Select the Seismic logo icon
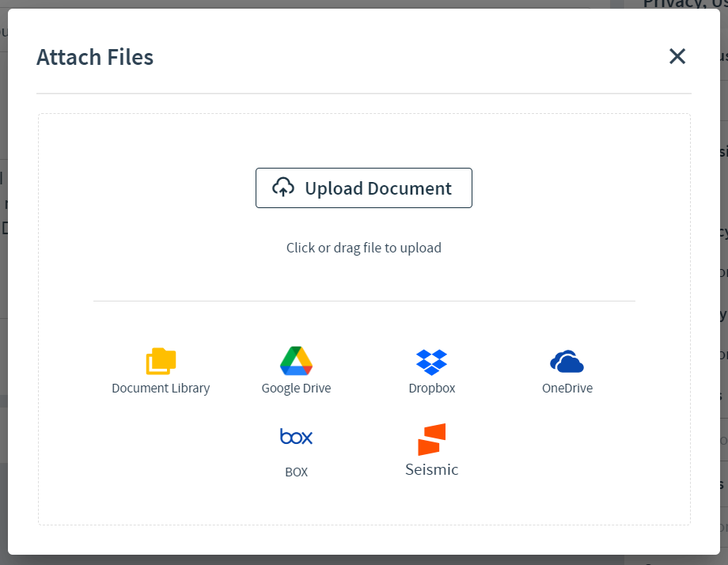 [432, 439]
